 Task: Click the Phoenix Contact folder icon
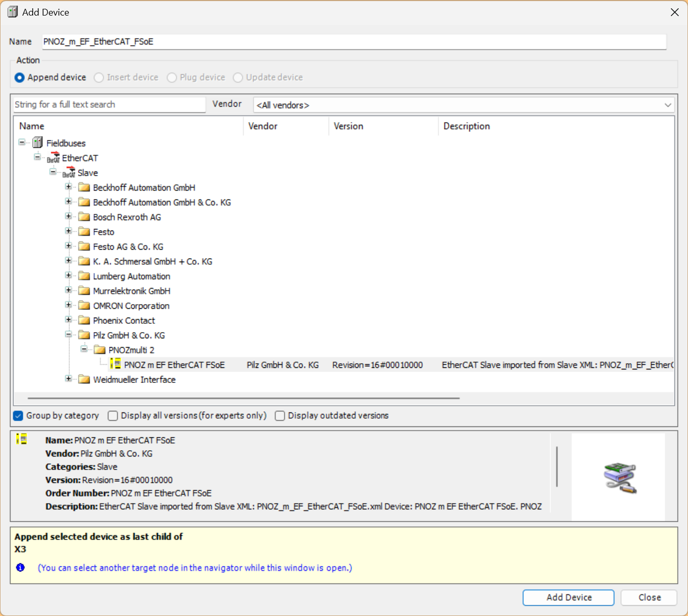(84, 320)
